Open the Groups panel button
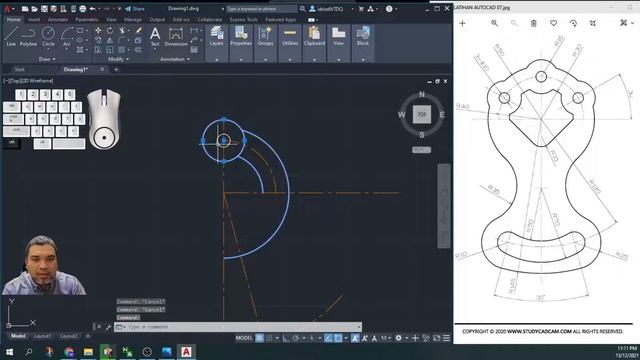This screenshot has width=640, height=360. pos(265,36)
